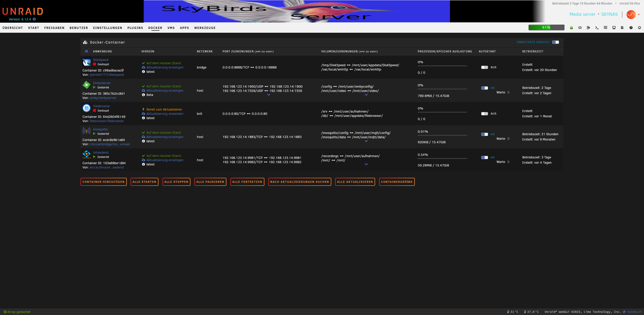Image resolution: width=644 pixels, height=315 pixels.
Task: Disable autostart for tvheadend
Action: [485, 158]
